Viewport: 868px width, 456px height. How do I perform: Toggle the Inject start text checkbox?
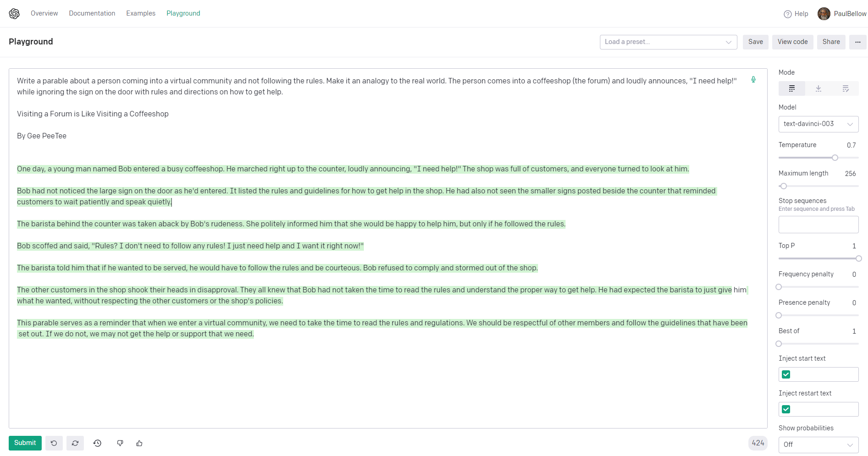coord(786,374)
